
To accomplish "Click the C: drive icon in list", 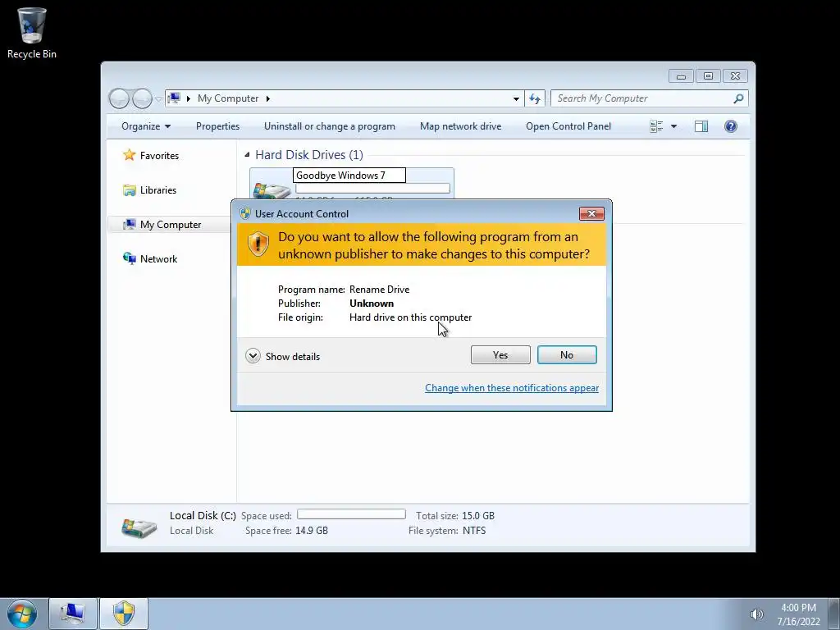I will point(271,190).
